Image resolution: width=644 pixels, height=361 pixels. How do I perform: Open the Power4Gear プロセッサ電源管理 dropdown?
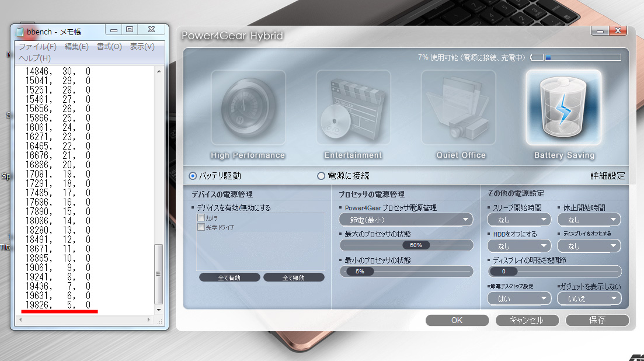406,220
